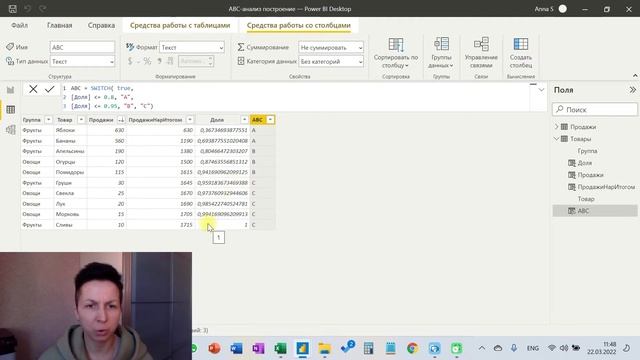640x360 pixels.
Task: Switch to Data view in left sidebar
Action: coord(11,109)
